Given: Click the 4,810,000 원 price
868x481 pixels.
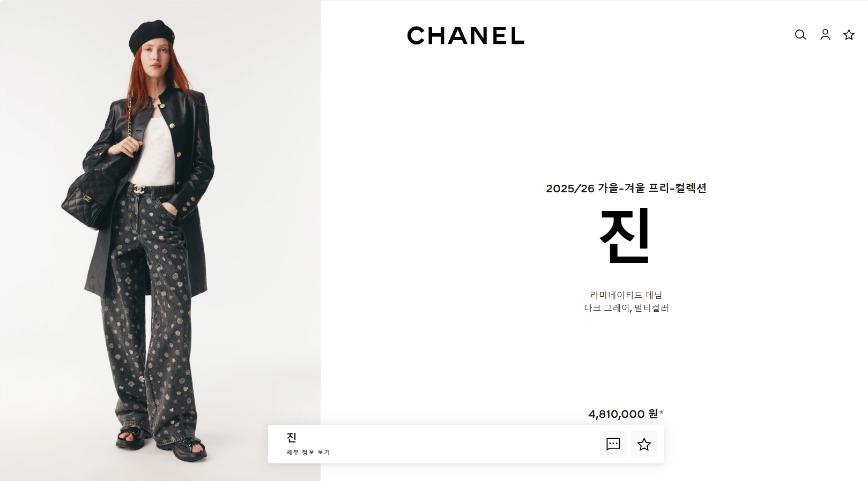Looking at the screenshot, I should pos(623,414).
